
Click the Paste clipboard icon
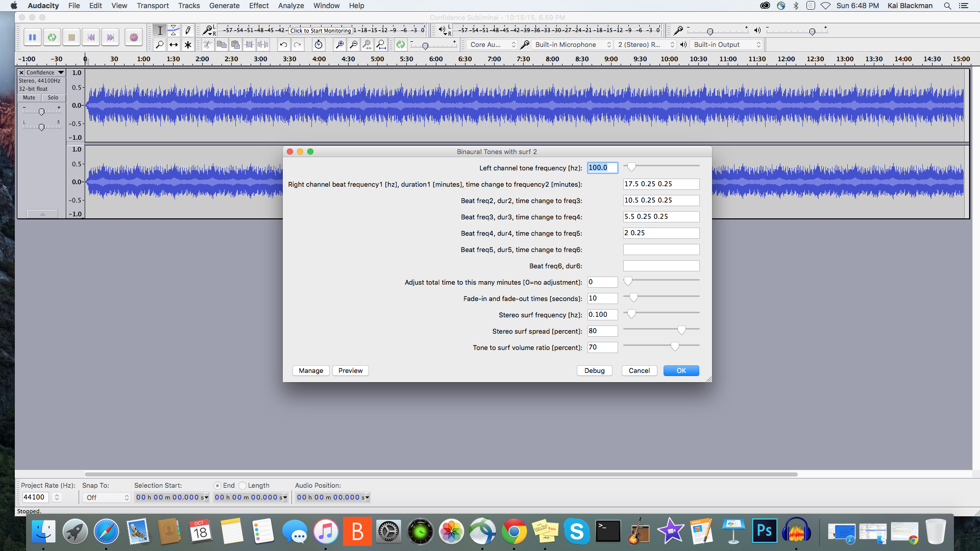pos(235,45)
